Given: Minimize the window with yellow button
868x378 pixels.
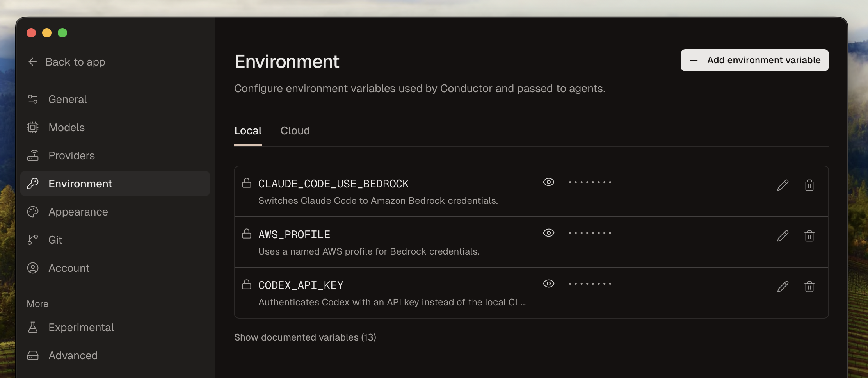Looking at the screenshot, I should [47, 33].
